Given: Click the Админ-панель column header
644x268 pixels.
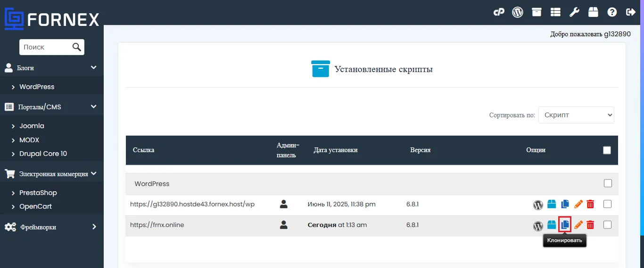Looking at the screenshot, I should click(288, 150).
